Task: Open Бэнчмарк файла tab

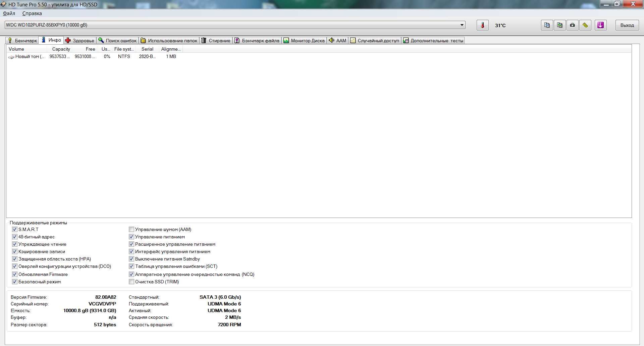Action: click(x=257, y=41)
